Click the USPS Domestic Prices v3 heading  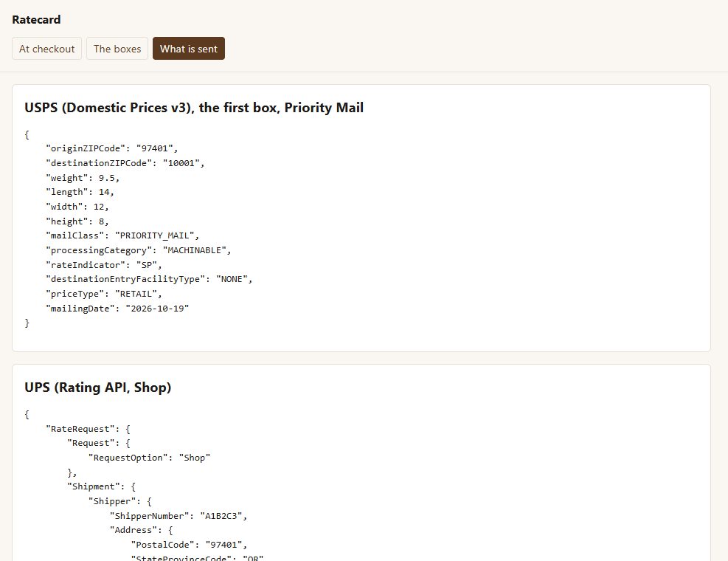pos(194,108)
